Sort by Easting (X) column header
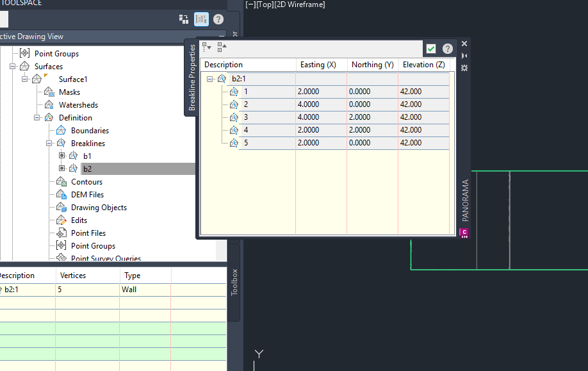Image resolution: width=588 pixels, height=371 pixels. (x=322, y=65)
